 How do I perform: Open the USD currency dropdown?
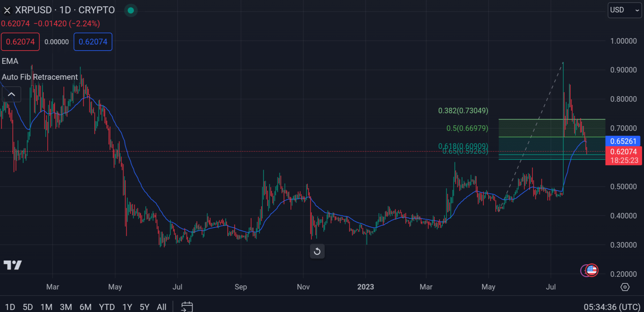coord(625,10)
